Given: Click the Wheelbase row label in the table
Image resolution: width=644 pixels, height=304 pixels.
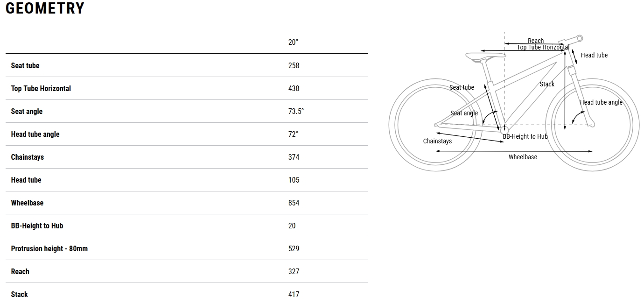Looking at the screenshot, I should [27, 203].
